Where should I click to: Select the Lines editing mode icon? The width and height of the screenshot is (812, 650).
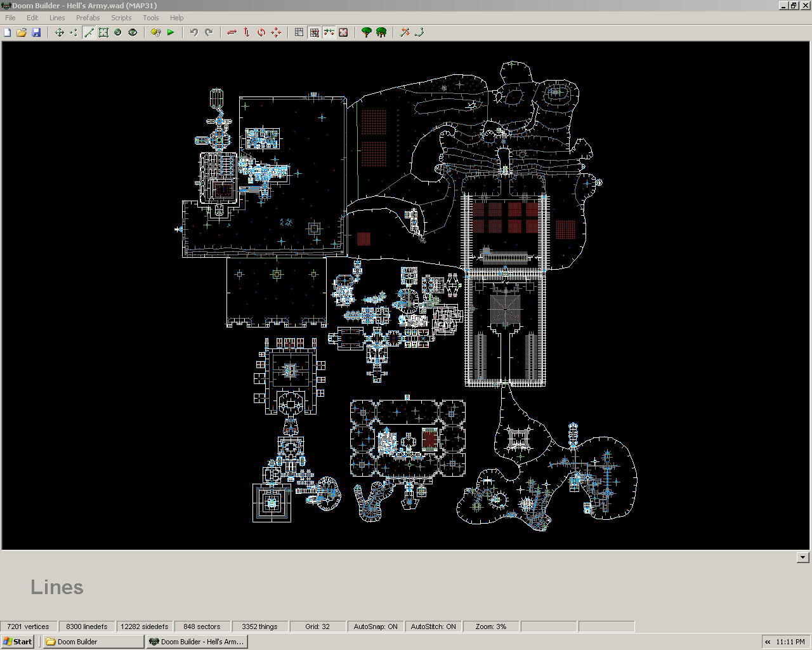tap(89, 32)
